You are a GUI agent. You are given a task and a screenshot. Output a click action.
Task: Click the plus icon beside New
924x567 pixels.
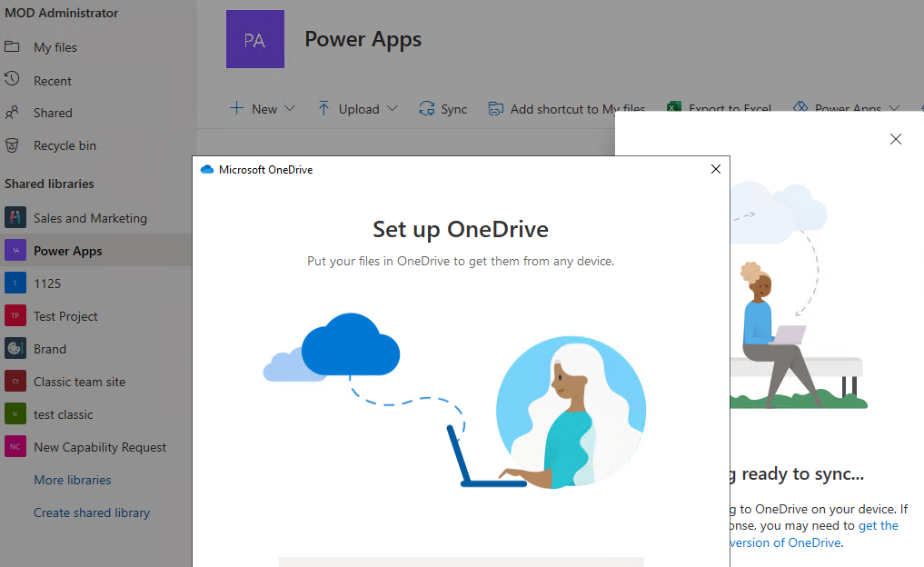click(236, 108)
